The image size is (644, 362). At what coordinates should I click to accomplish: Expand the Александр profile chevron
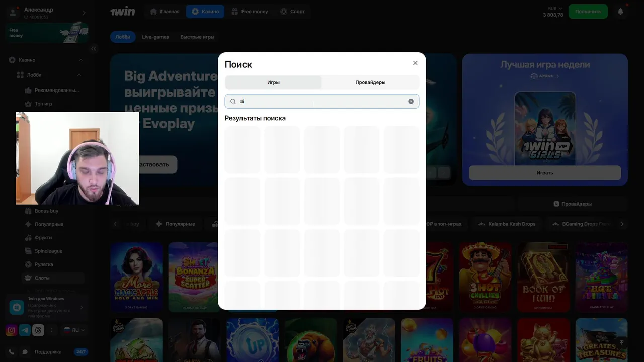[84, 13]
